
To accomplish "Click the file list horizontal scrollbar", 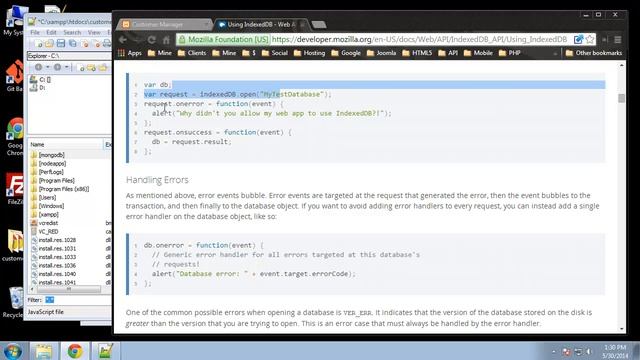I will (x=69, y=289).
